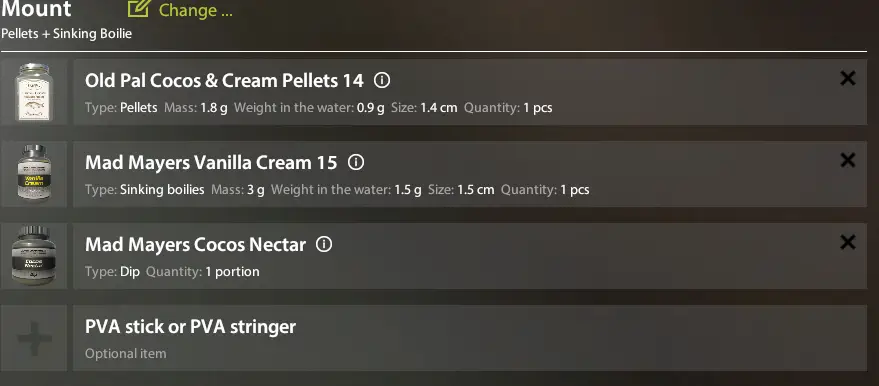Viewport: 879px width, 386px height.
Task: Remove Mad Mayers Vanilla Cream 15 boilie
Action: [848, 160]
